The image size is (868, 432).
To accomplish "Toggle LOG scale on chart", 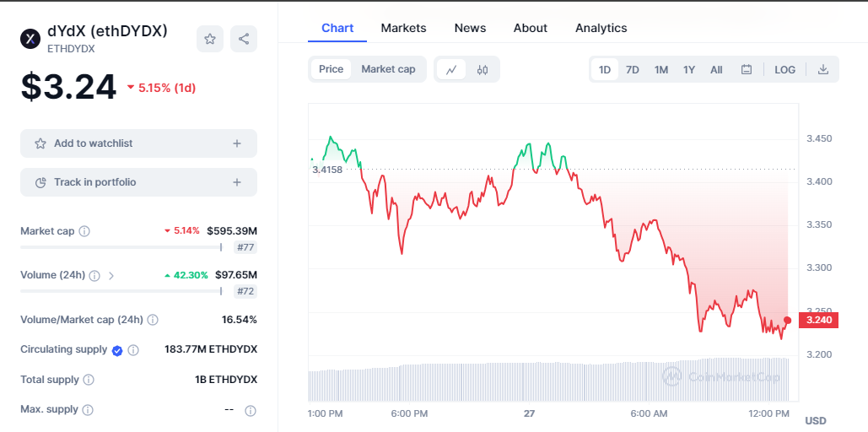I will coord(784,69).
